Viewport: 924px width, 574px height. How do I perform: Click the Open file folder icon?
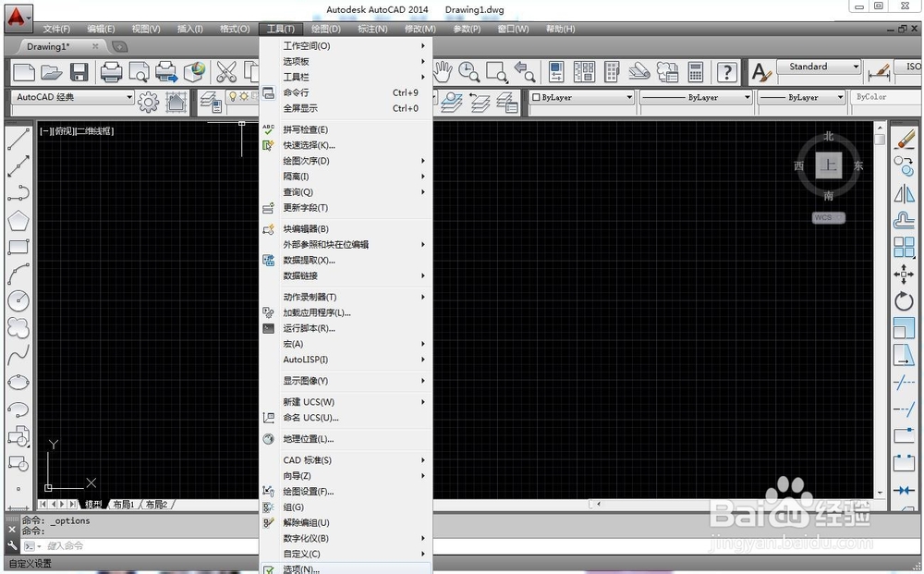click(x=52, y=72)
